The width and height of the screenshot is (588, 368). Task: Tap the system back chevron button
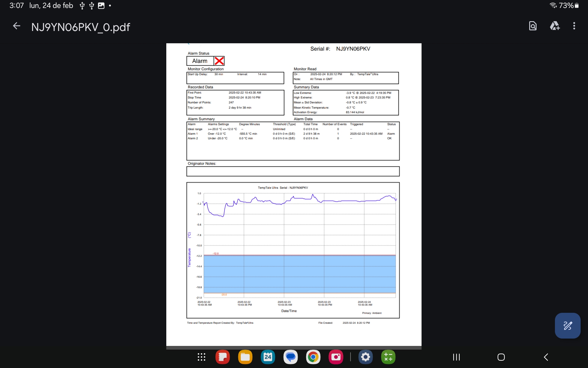546,357
